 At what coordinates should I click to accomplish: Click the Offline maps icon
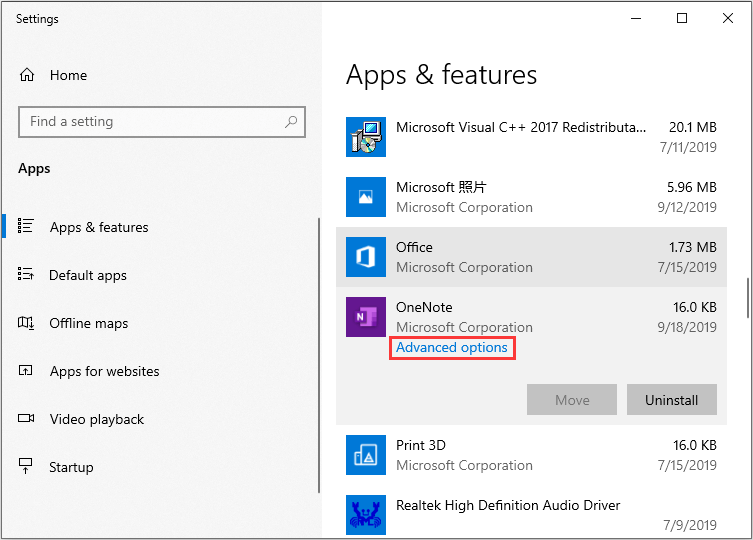[25, 323]
